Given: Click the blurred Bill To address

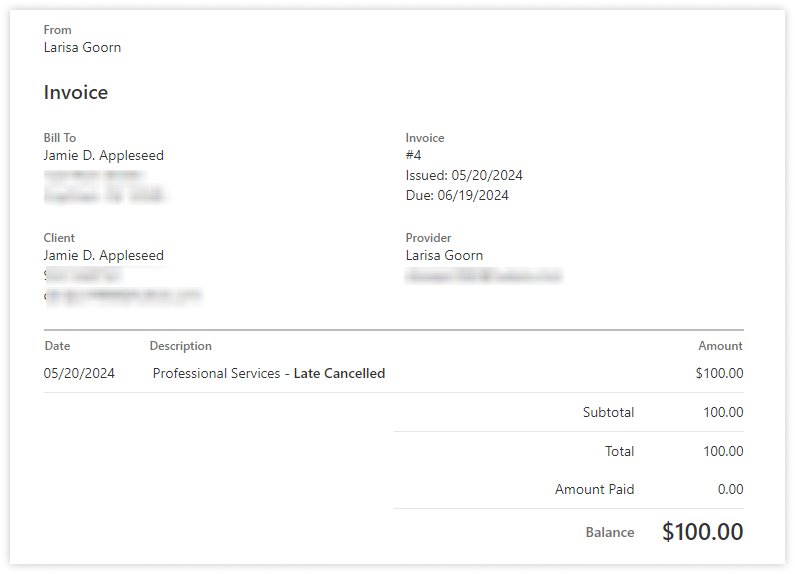Looking at the screenshot, I should pyautogui.click(x=105, y=185).
